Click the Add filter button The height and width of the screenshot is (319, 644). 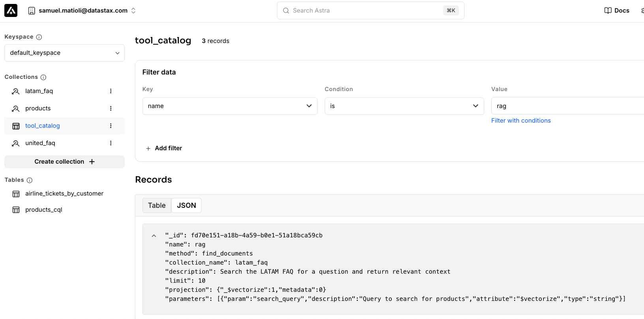pyautogui.click(x=164, y=148)
